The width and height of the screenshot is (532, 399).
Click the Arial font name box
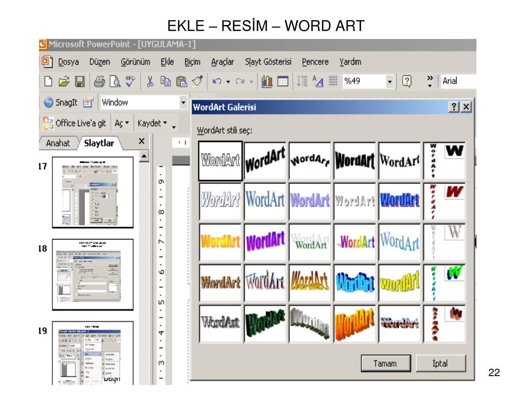tap(458, 82)
